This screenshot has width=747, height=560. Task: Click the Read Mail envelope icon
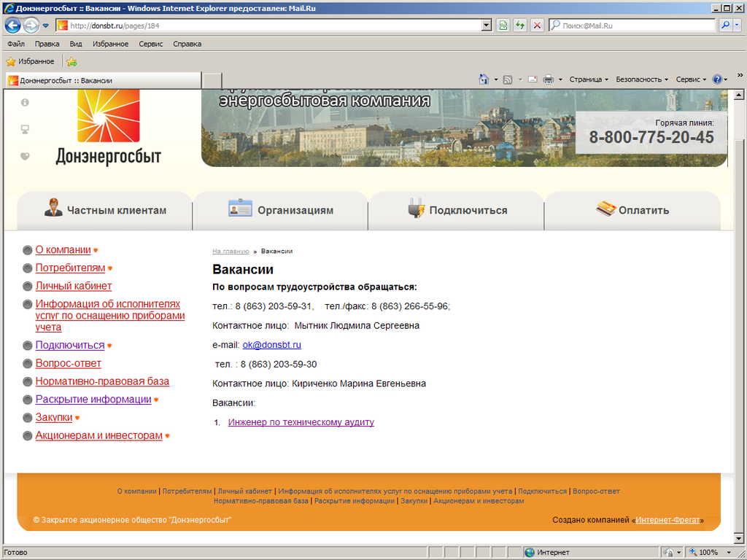pyautogui.click(x=533, y=79)
